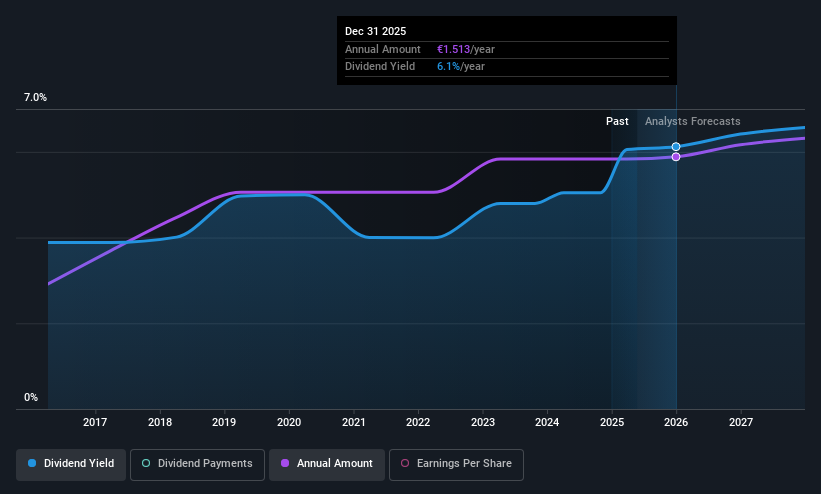821x494 pixels.
Task: Click the Annual Amount tooltip row label
Action: pyautogui.click(x=383, y=49)
